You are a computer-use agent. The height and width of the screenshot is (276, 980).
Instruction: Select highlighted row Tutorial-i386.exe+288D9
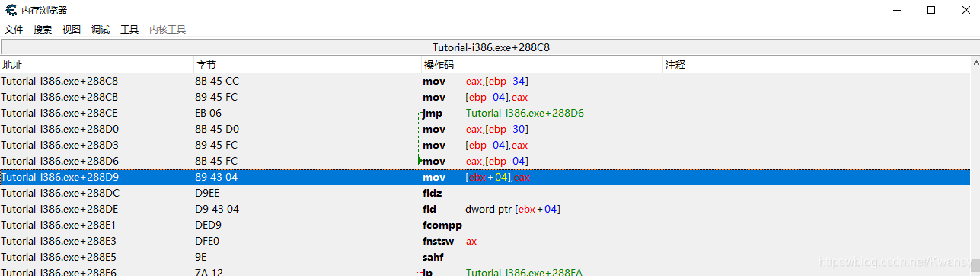click(x=485, y=177)
